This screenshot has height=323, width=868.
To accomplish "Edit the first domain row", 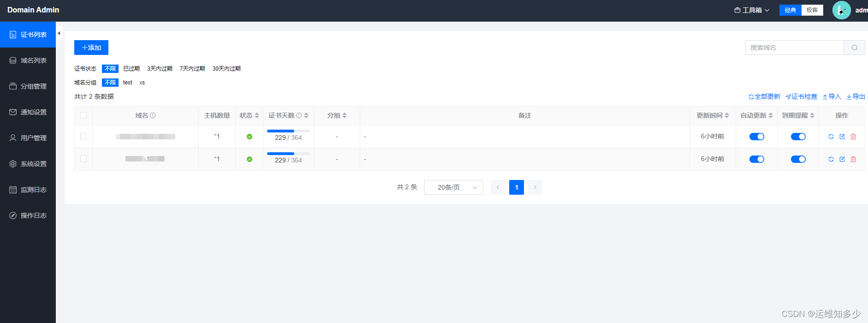I will click(842, 137).
